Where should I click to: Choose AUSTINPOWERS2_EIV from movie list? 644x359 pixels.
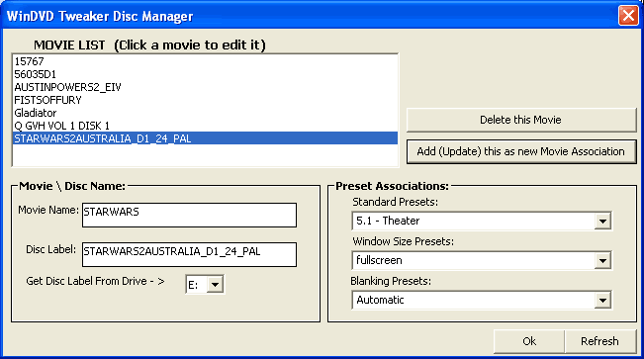(x=205, y=87)
